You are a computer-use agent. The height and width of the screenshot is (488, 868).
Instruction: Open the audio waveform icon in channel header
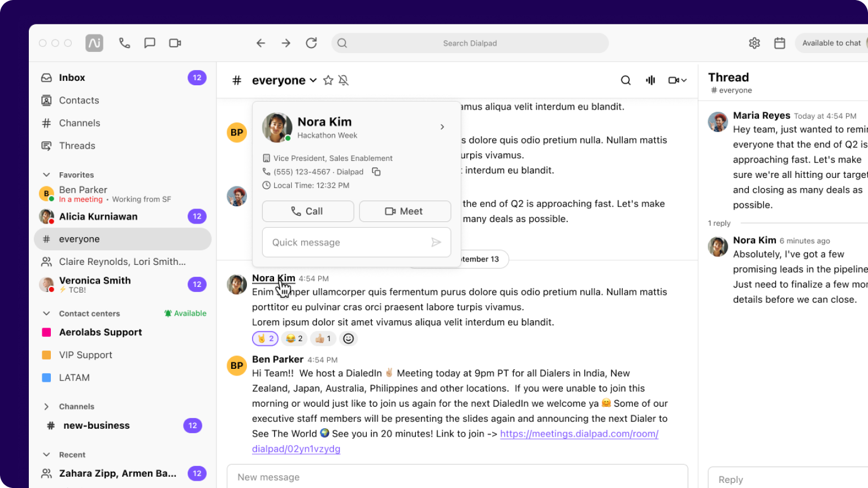click(650, 80)
